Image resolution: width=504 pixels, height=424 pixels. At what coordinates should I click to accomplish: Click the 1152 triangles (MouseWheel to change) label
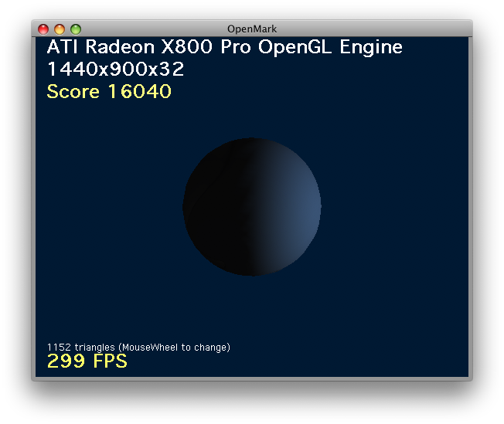(x=138, y=348)
